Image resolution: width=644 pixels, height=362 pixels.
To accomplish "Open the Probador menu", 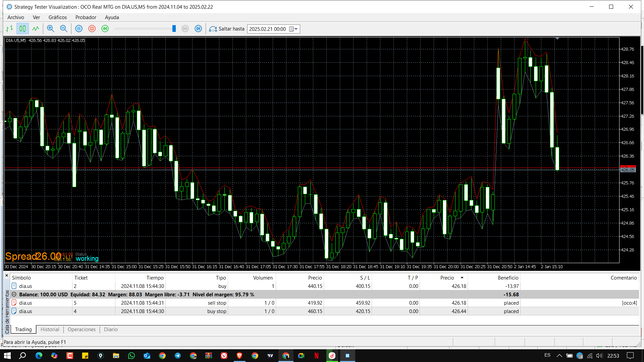I will click(x=86, y=17).
